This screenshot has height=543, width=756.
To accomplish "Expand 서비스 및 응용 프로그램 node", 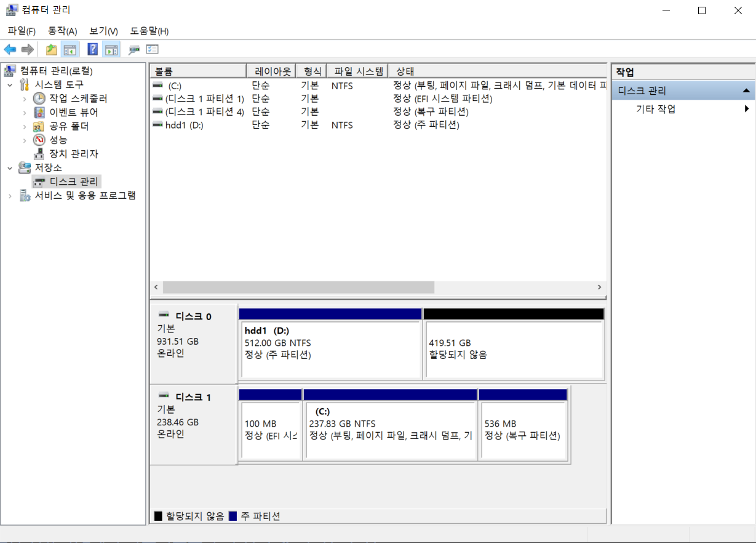I will 10,196.
